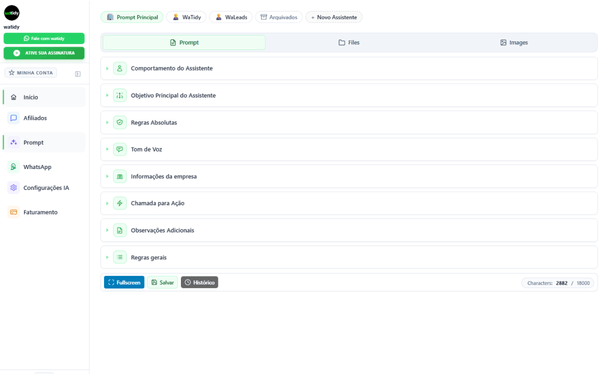Expand the Chamada para Ação arrow

click(107, 203)
